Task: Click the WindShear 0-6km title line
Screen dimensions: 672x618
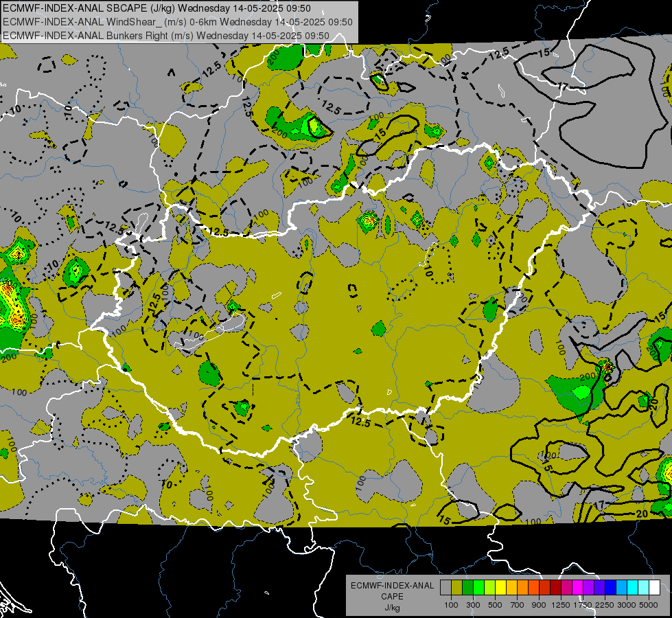Action: (x=177, y=22)
